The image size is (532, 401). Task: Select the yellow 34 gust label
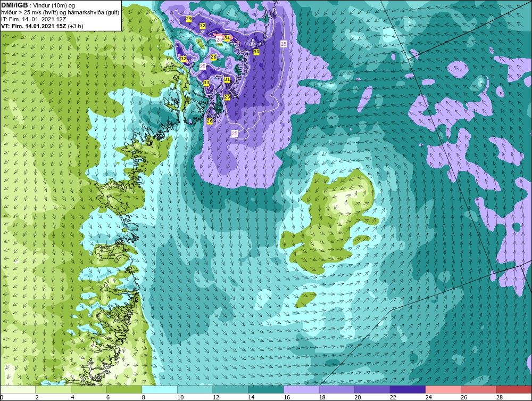227,38
